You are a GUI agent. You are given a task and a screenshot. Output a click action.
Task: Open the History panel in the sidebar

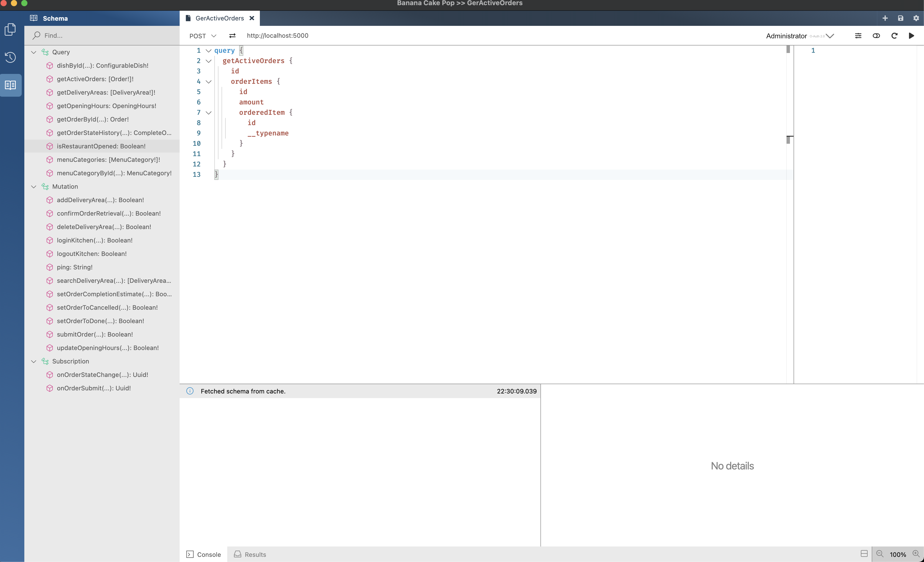coord(10,57)
